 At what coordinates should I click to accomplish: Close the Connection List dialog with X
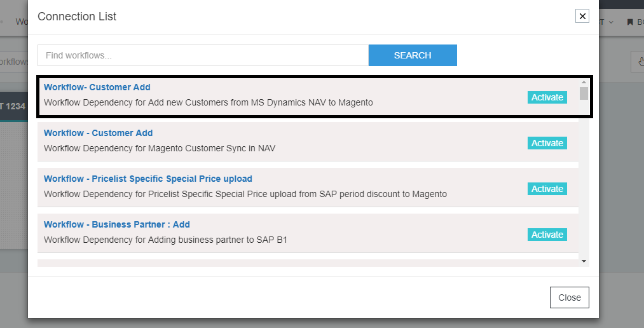582,17
